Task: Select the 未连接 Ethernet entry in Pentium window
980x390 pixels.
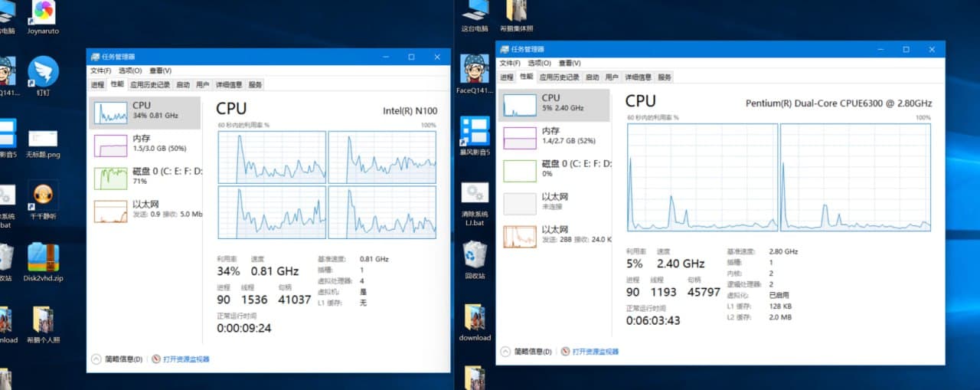Action: tap(554, 202)
